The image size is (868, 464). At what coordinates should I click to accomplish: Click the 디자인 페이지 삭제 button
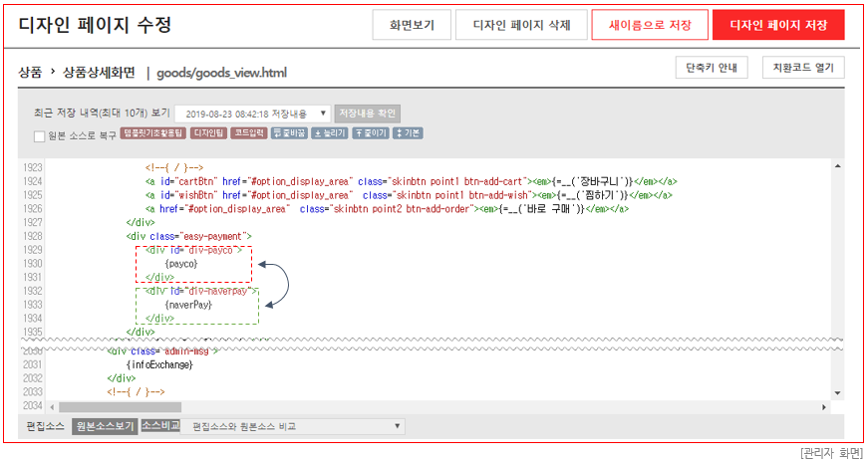click(x=521, y=25)
